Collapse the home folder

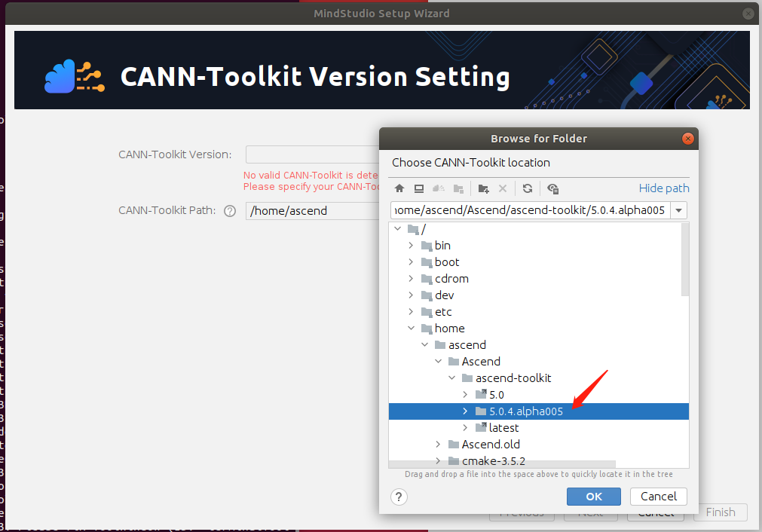pos(411,328)
